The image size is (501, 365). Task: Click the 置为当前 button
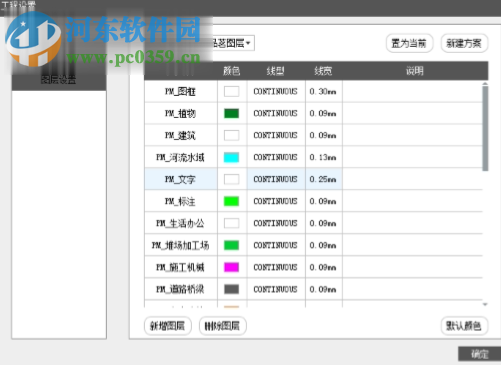click(x=409, y=43)
